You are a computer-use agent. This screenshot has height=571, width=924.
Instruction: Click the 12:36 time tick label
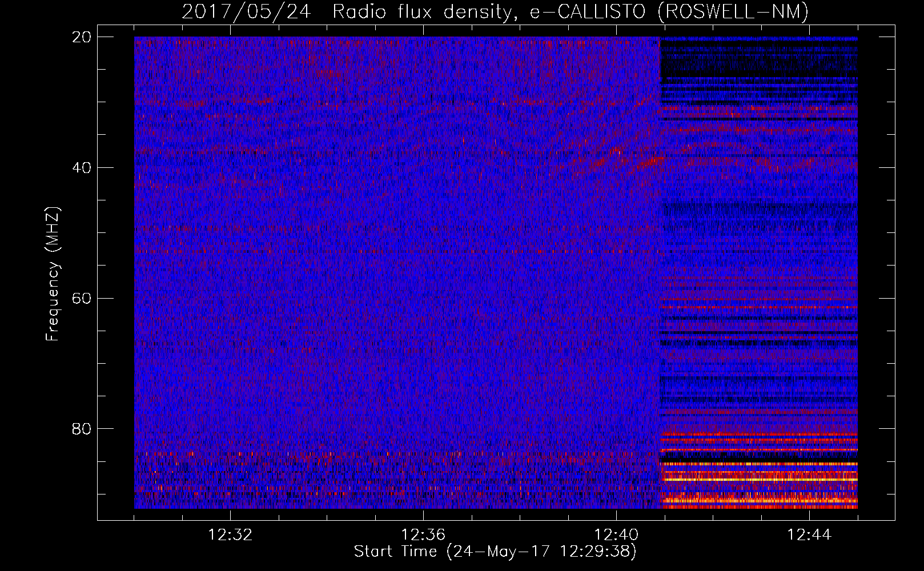pyautogui.click(x=423, y=535)
